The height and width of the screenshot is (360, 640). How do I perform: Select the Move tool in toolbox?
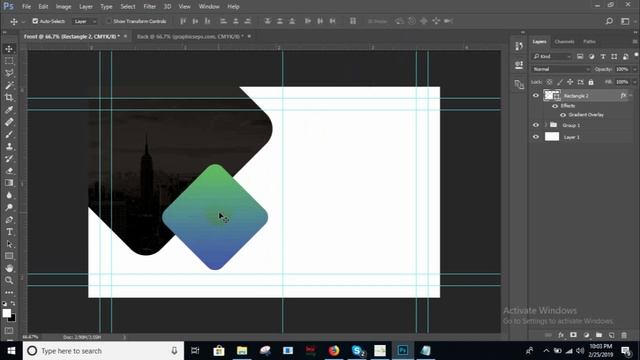click(x=9, y=49)
